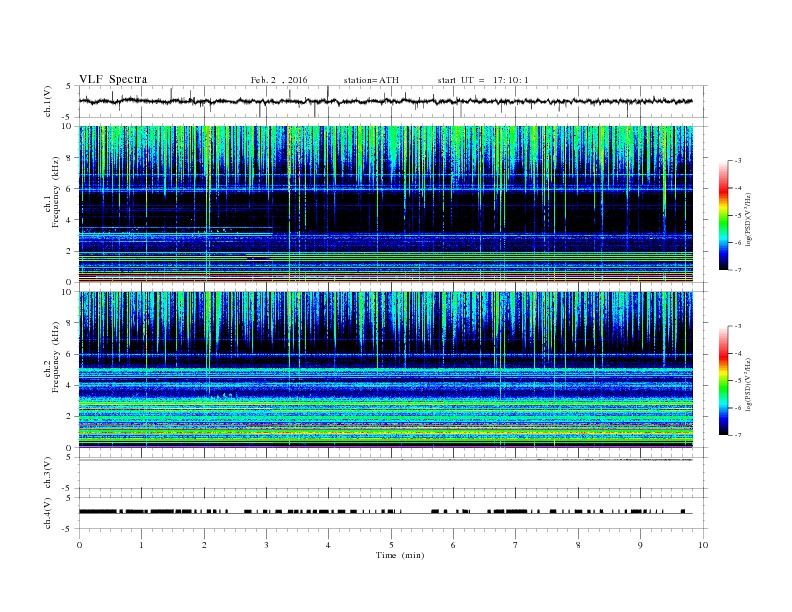
Task: Click time axis tick label "3"
Action: (266, 545)
